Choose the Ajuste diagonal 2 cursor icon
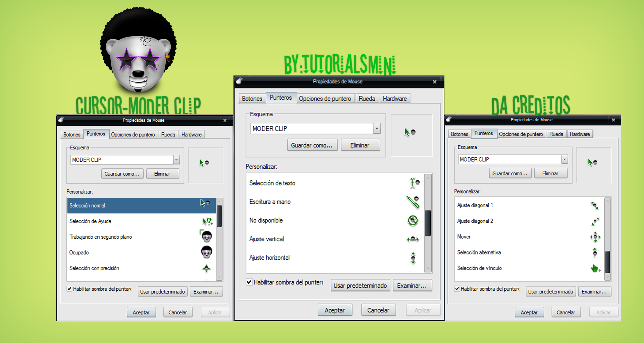The image size is (644, 343). coord(595,221)
